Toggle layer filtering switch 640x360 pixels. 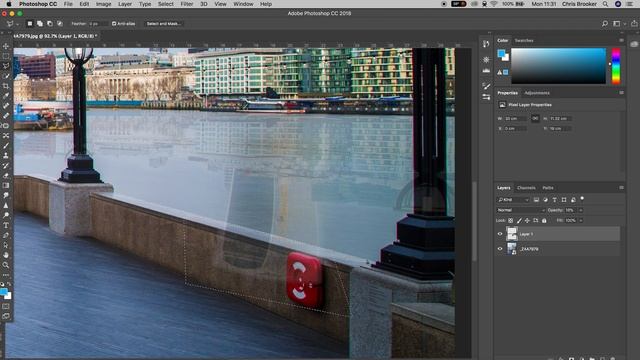(582, 199)
